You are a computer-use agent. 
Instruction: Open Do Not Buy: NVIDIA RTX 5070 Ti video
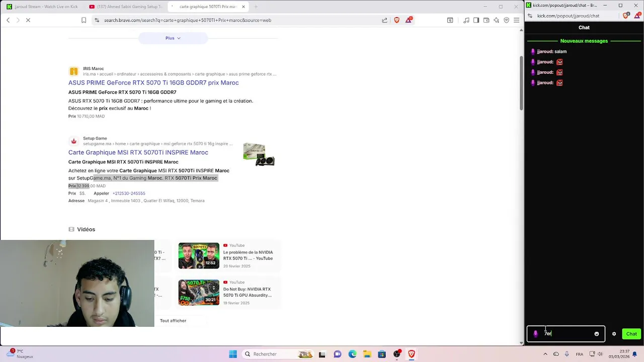[x=248, y=292]
